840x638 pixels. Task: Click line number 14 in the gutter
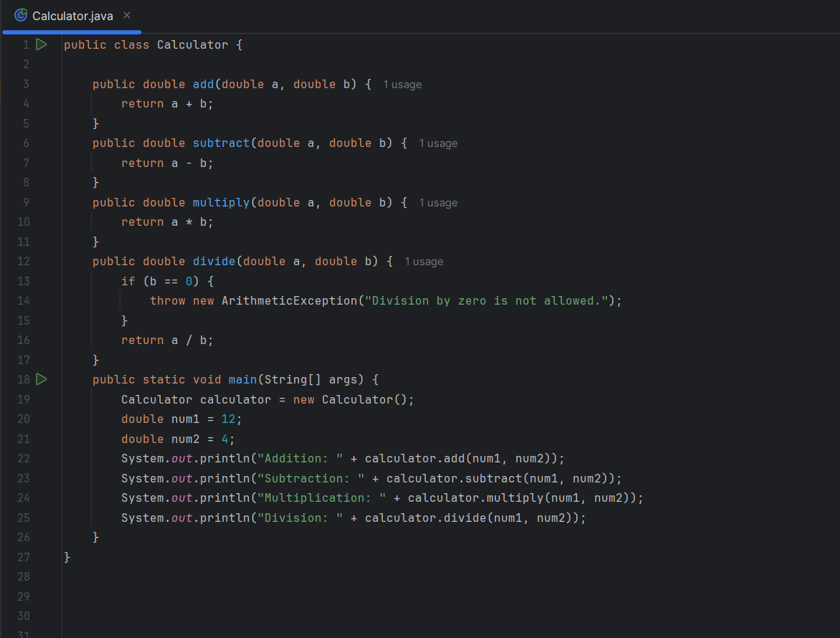pyautogui.click(x=24, y=301)
